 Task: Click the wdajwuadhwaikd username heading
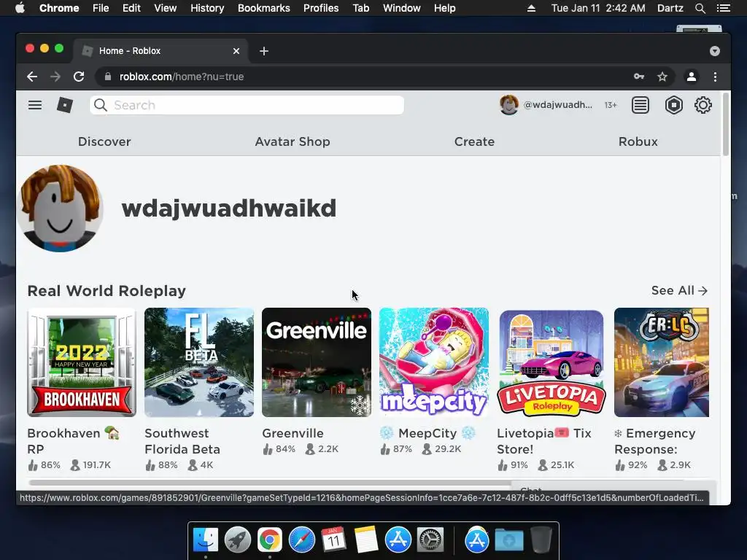coord(228,209)
